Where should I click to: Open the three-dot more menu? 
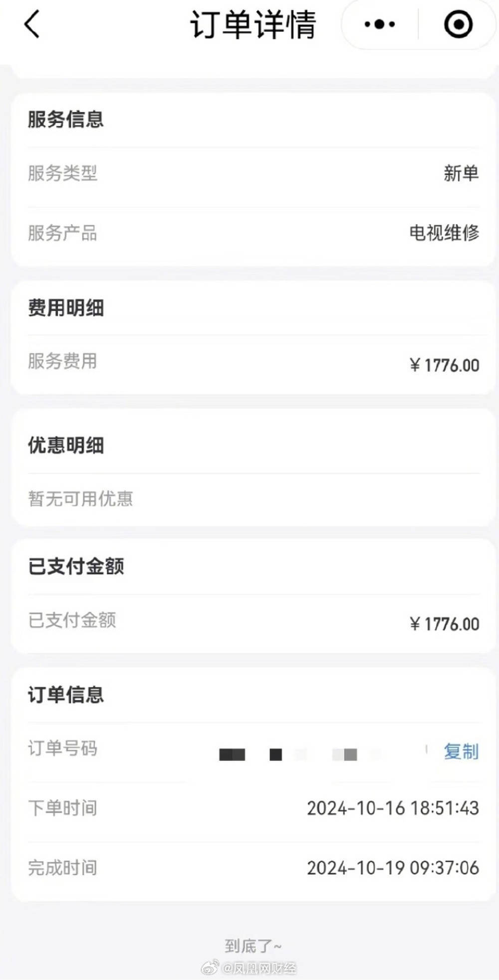[x=380, y=24]
